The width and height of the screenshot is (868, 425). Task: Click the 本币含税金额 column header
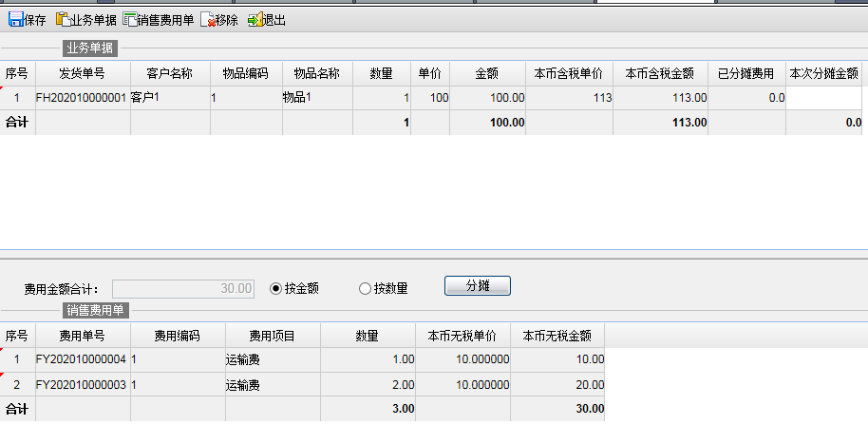(660, 73)
